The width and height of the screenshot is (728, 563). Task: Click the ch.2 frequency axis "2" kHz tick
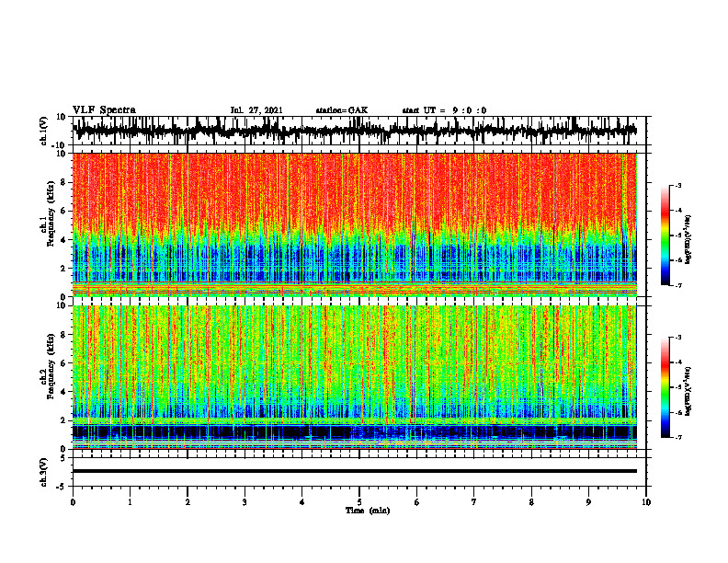[x=63, y=420]
